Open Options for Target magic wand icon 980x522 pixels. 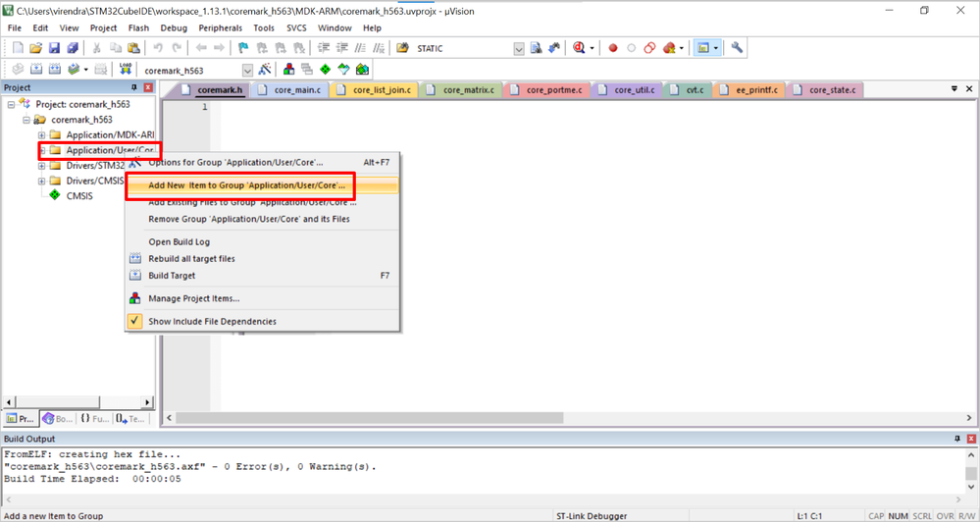pos(265,70)
